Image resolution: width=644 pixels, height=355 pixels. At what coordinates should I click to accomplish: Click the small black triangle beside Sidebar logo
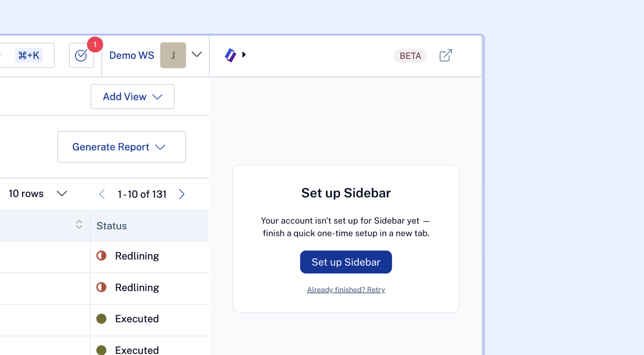(x=244, y=55)
